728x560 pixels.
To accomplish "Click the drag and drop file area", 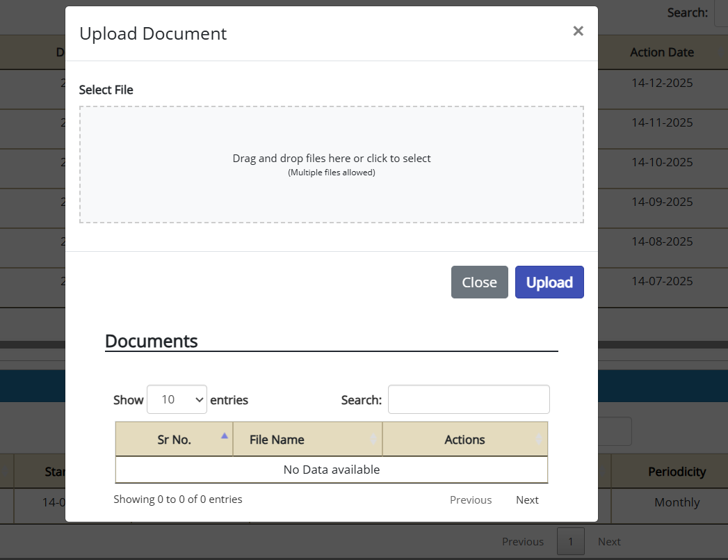I will tap(331, 165).
